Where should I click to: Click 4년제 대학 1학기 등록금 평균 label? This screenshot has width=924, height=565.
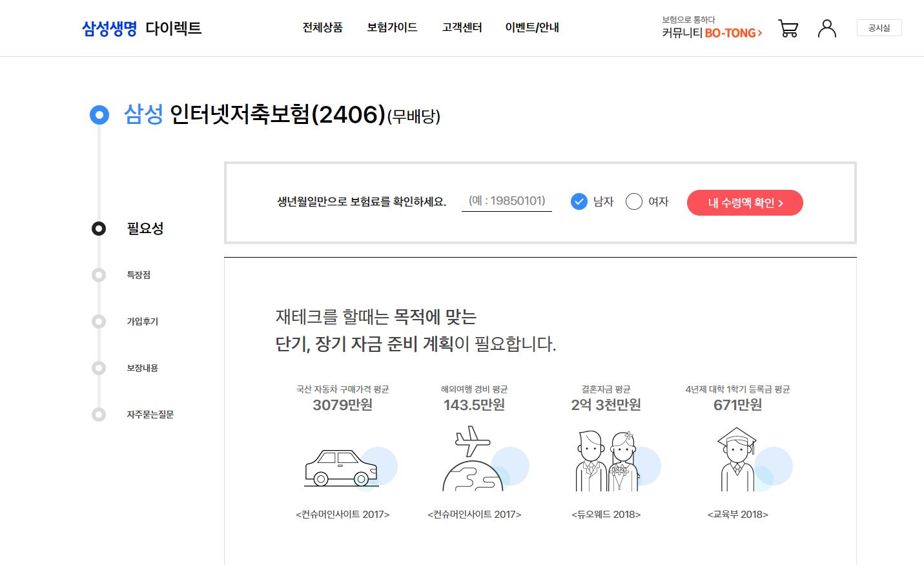click(x=737, y=389)
